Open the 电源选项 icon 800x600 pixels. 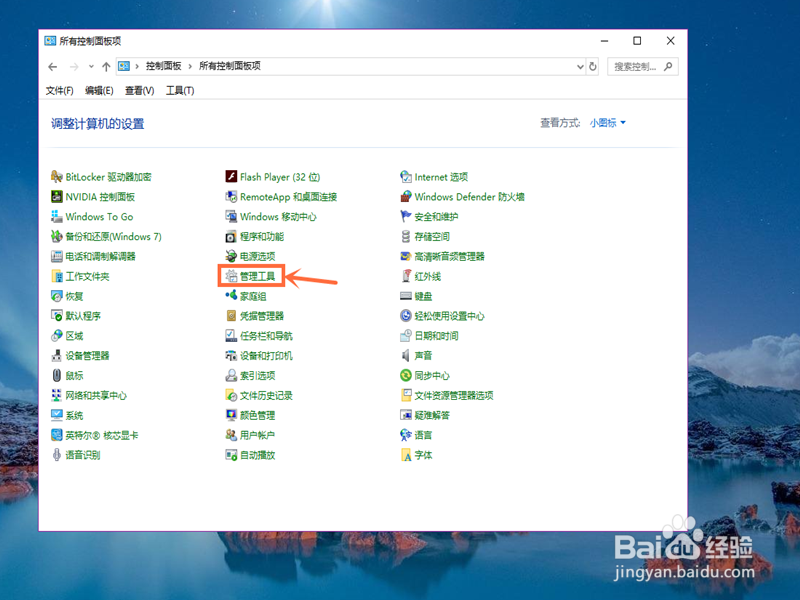click(231, 256)
